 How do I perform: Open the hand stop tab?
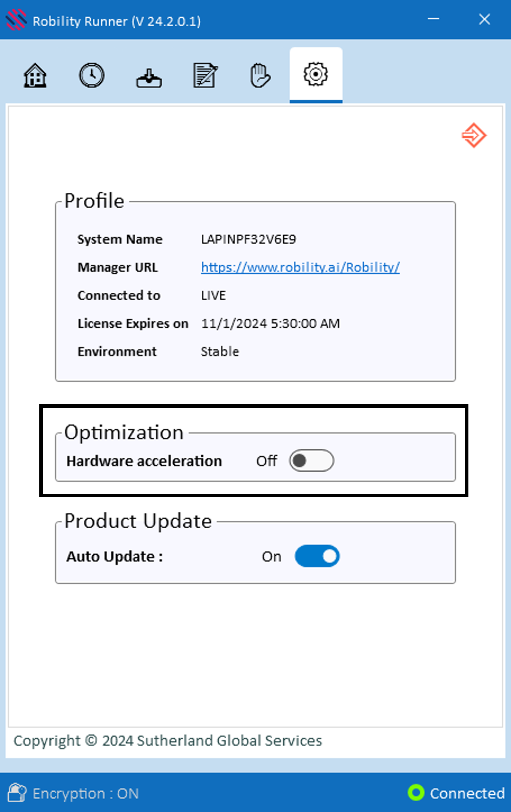coord(260,75)
